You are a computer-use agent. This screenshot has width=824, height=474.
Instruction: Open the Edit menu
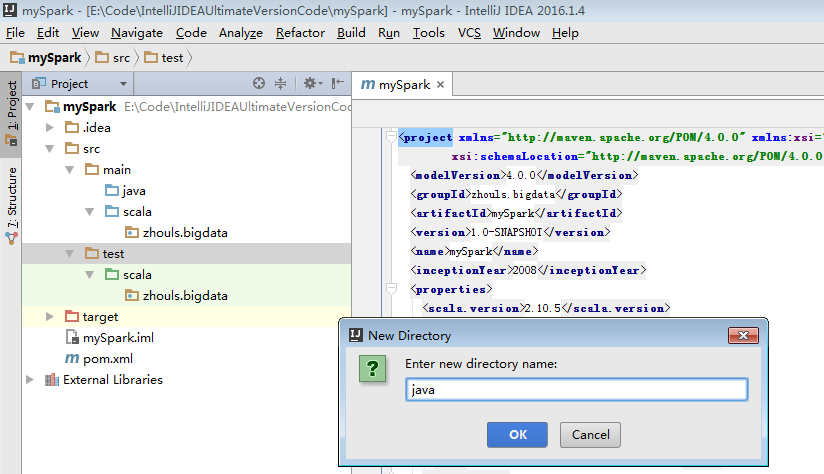[x=48, y=33]
